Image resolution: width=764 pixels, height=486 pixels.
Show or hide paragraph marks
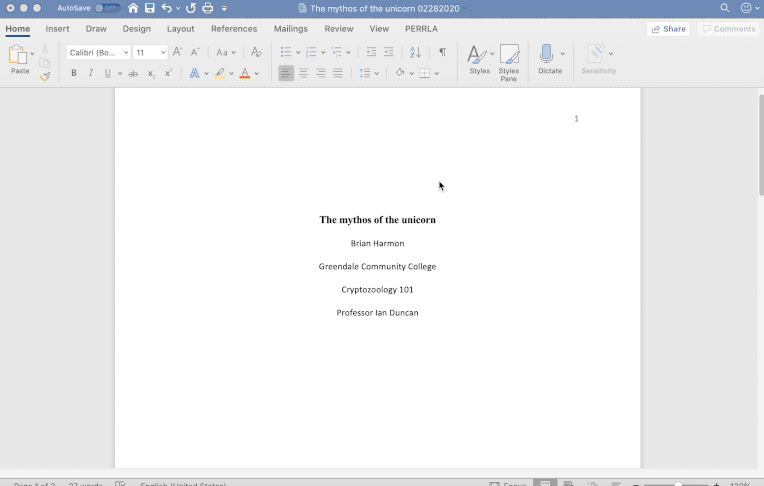(442, 52)
